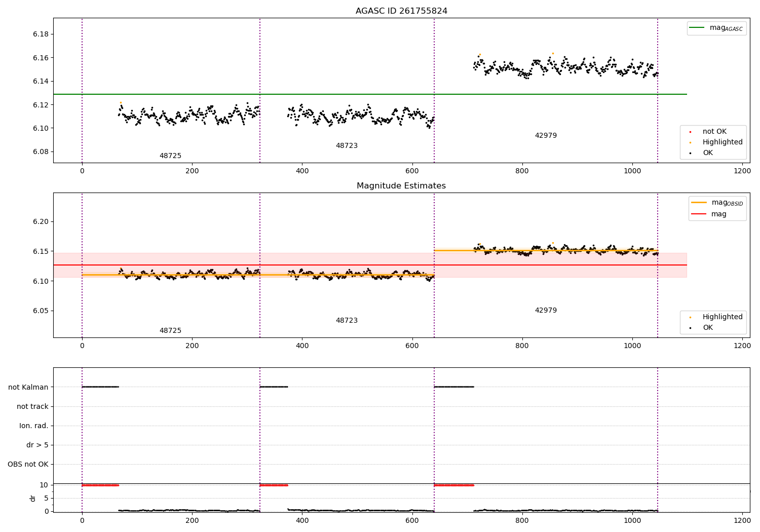Viewport: 760px width, 532px height.
Task: Click the rotated 'dr' axis label
Action: pyautogui.click(x=33, y=498)
